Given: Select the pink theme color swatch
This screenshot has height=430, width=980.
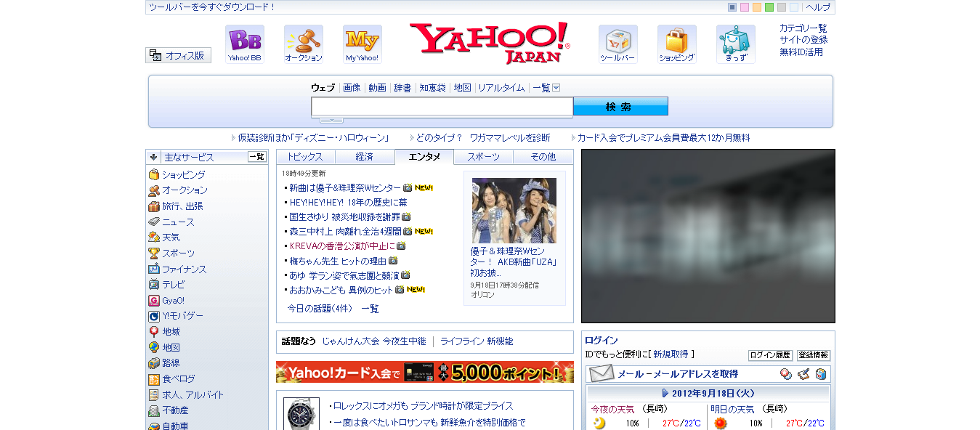Looking at the screenshot, I should (x=745, y=7).
